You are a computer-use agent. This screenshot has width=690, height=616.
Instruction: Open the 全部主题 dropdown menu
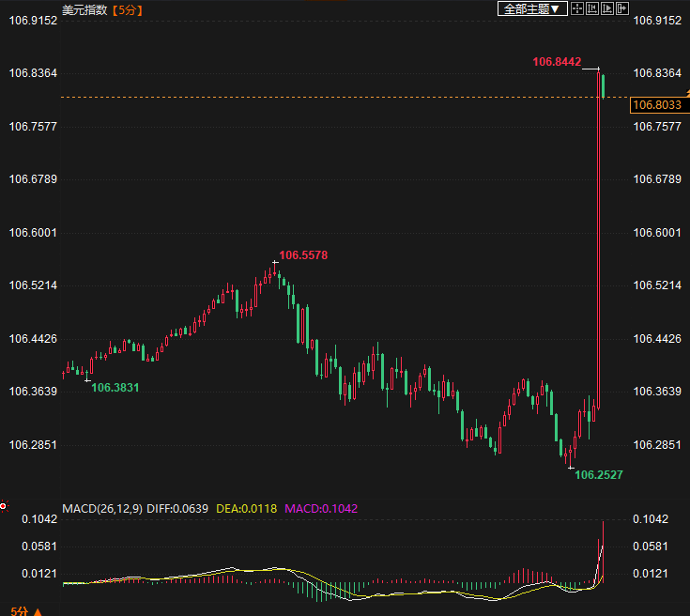point(531,8)
